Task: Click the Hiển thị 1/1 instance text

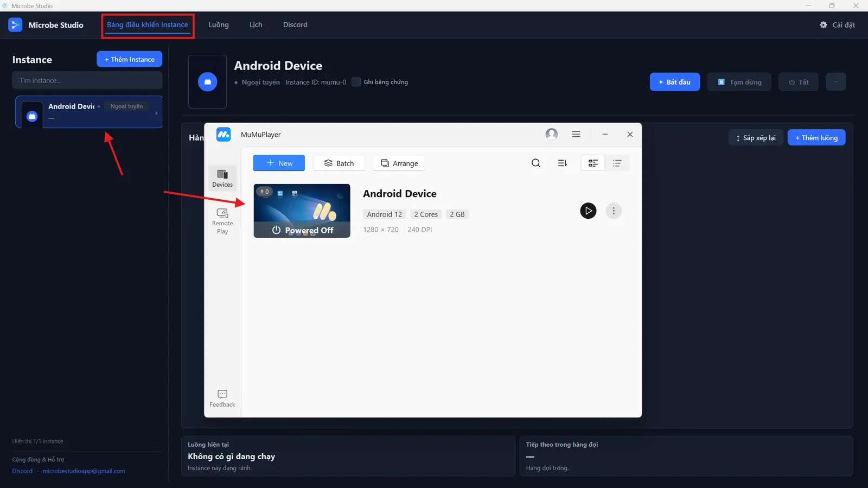Action: (x=38, y=441)
